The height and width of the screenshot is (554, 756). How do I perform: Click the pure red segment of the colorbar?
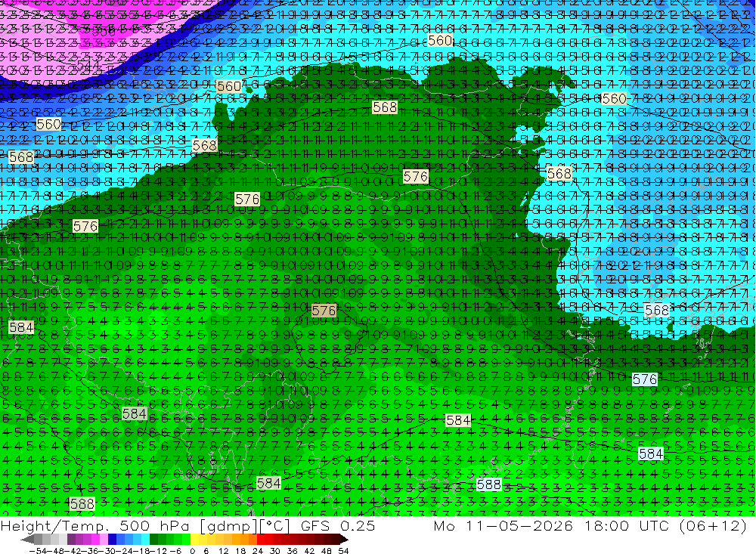(x=261, y=539)
